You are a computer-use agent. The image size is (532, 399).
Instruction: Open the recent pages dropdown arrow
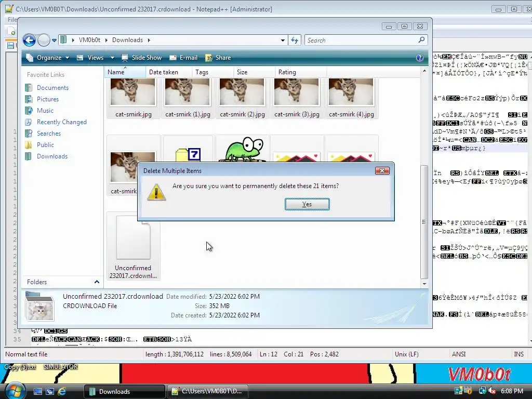tap(54, 41)
